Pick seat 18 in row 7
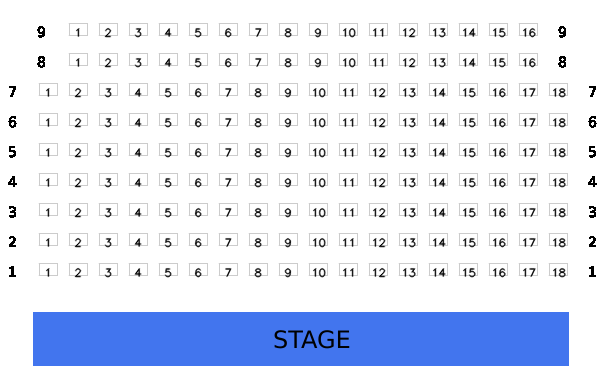Viewport: 610px width, 390px height. coord(558,90)
